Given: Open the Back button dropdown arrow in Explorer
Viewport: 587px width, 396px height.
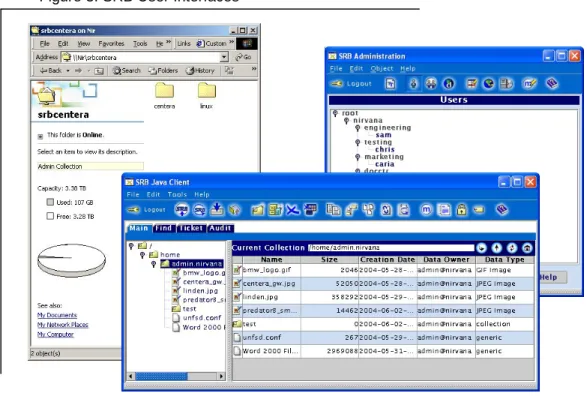Looking at the screenshot, I should [x=68, y=71].
